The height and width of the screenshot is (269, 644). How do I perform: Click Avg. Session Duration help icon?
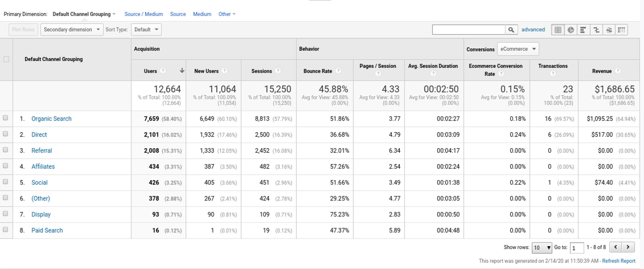[433, 74]
